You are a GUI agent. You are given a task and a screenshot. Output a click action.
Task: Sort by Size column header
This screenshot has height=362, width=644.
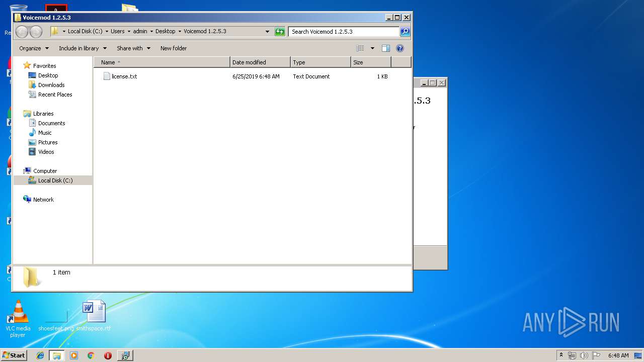(x=371, y=62)
